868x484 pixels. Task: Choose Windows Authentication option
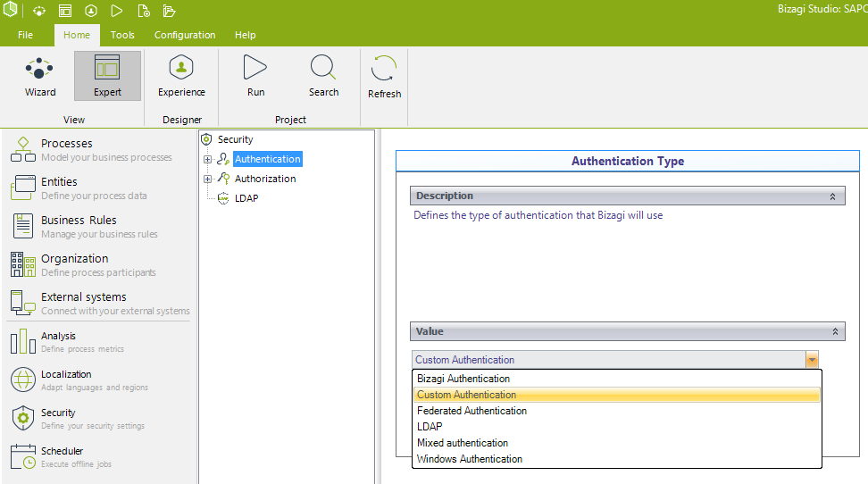point(617,459)
